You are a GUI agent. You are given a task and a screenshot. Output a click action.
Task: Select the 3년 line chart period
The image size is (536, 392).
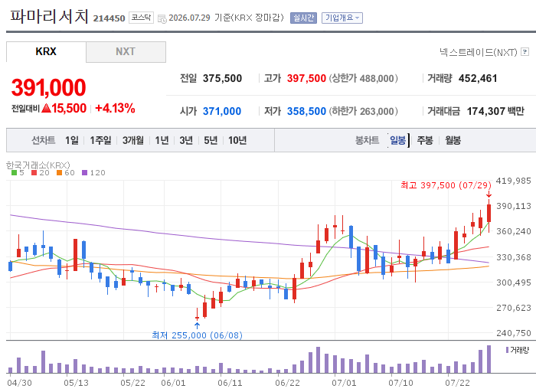coord(186,140)
